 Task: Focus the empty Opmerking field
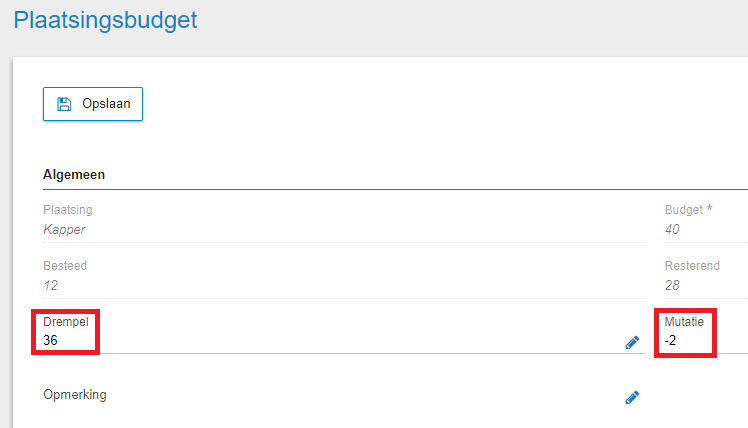(x=343, y=395)
